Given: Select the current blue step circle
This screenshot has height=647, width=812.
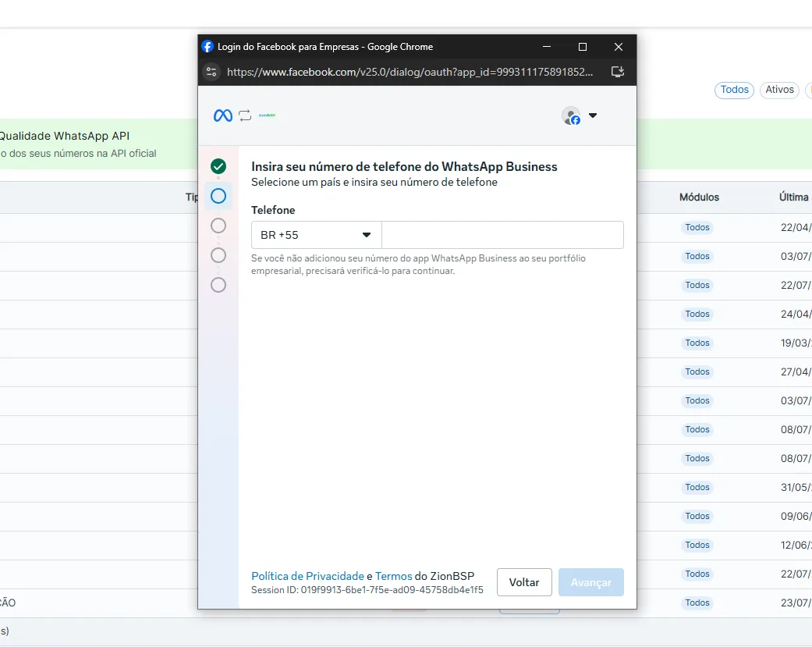Looking at the screenshot, I should click(218, 196).
